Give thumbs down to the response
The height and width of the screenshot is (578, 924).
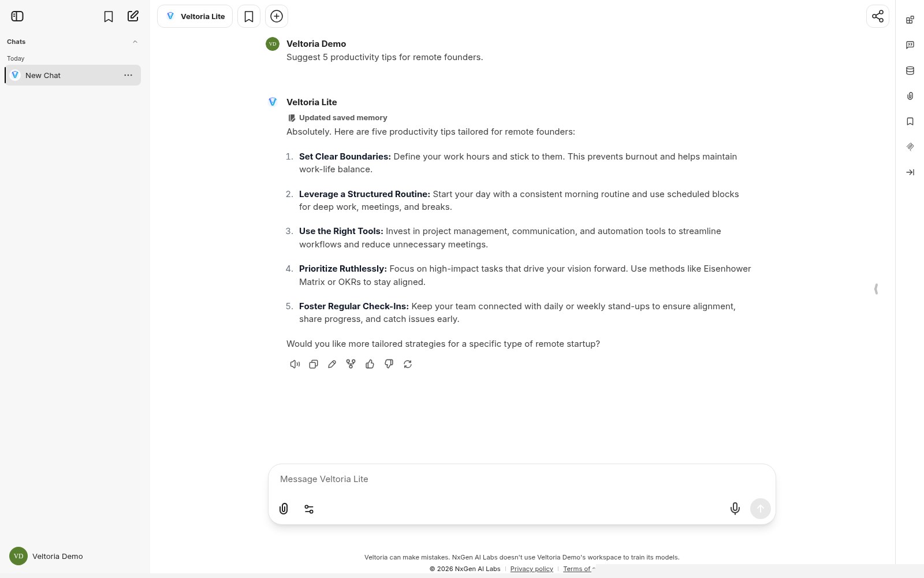pyautogui.click(x=389, y=364)
